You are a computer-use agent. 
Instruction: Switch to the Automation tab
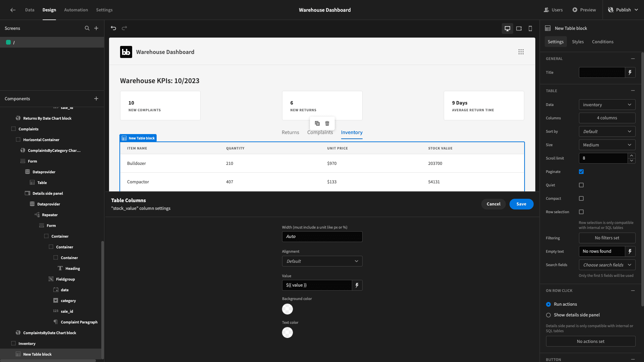pos(76,10)
